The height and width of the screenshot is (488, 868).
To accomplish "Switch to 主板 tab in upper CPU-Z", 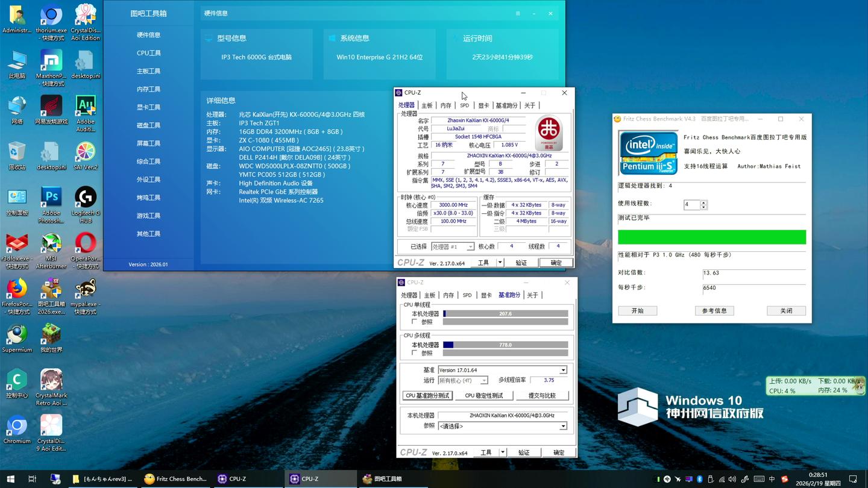I will click(427, 105).
